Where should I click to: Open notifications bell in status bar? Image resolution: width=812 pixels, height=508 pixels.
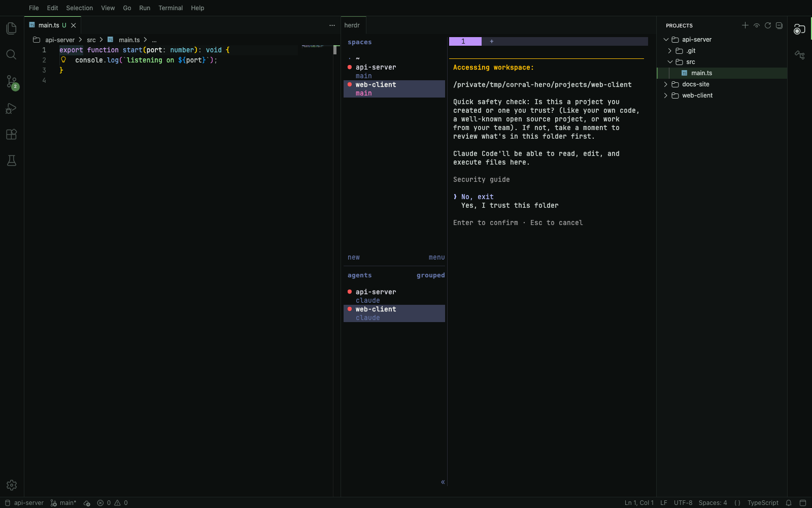pyautogui.click(x=789, y=503)
